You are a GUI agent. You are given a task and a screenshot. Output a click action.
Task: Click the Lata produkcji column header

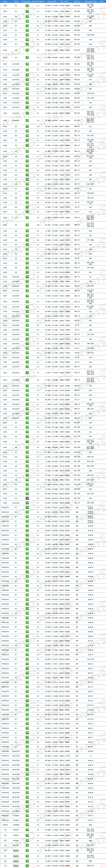[52, 2]
